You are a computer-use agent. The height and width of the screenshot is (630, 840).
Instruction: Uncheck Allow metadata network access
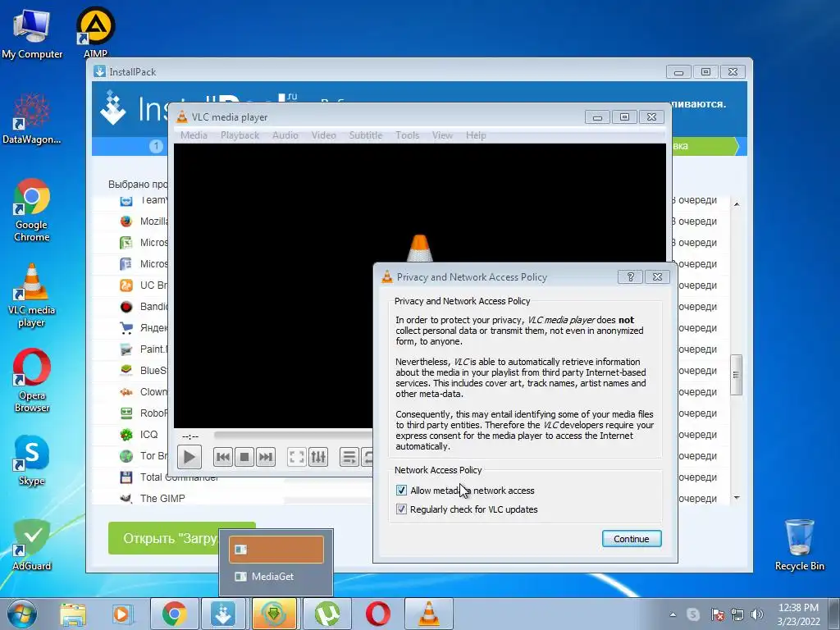(401, 491)
